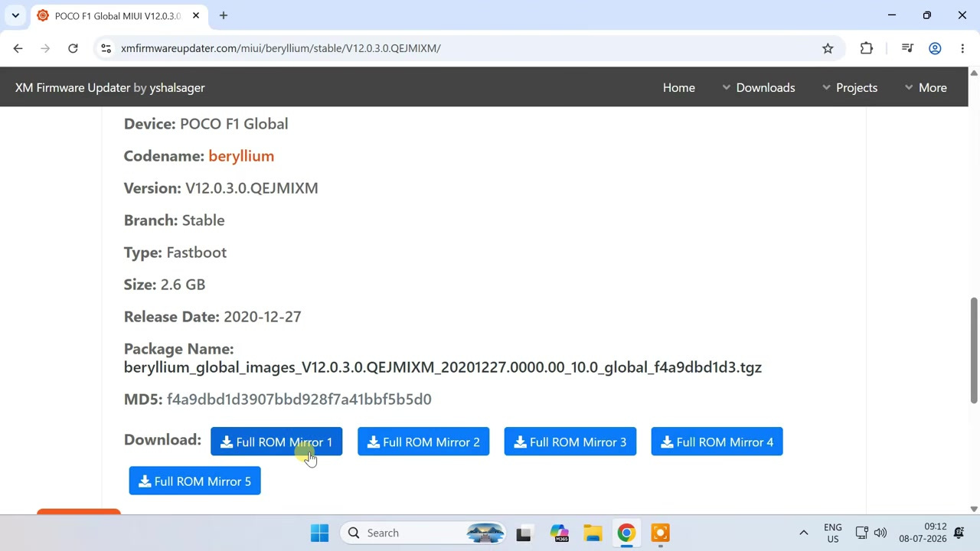Download Full ROM Mirror 3
The height and width of the screenshot is (551, 980).
click(570, 442)
